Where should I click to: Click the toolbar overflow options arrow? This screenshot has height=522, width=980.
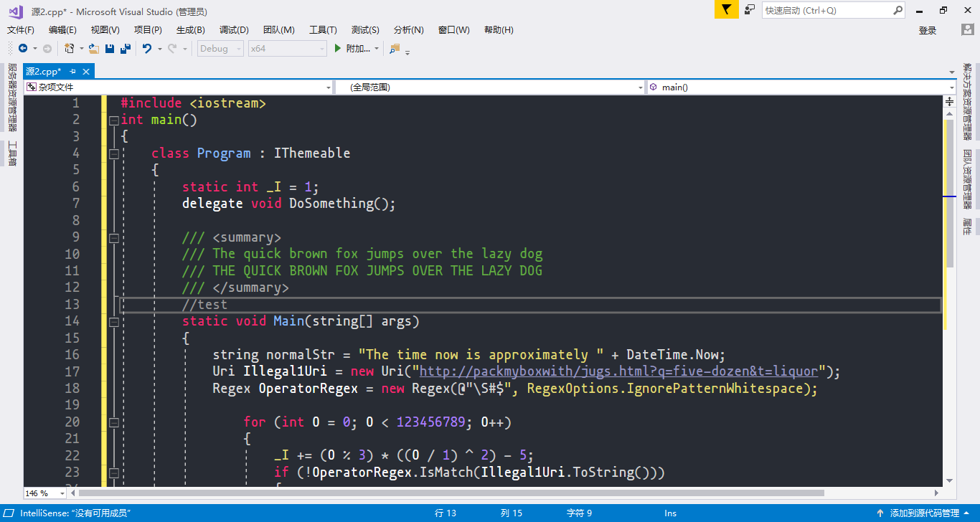pos(408,52)
